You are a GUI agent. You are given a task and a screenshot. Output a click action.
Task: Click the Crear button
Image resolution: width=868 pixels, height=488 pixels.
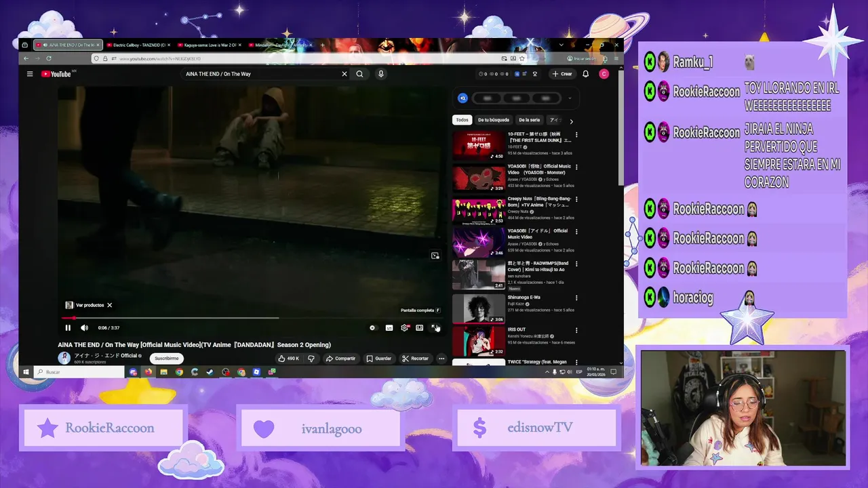[562, 74]
